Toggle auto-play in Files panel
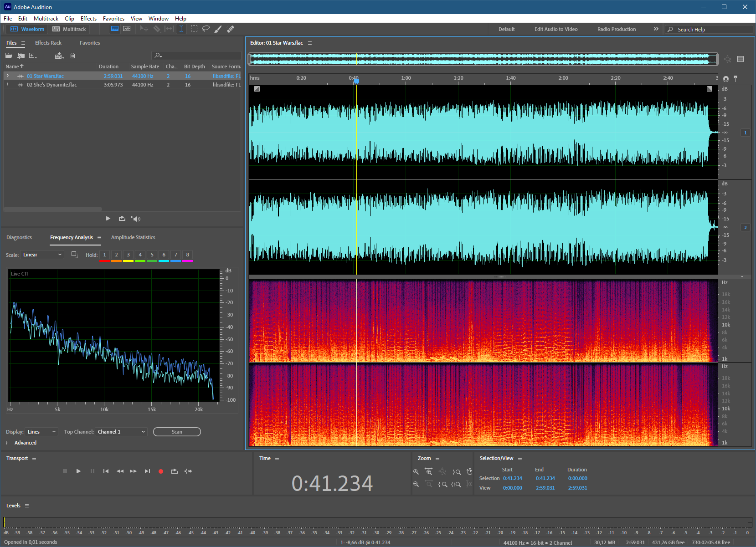The image size is (756, 547). tap(136, 219)
